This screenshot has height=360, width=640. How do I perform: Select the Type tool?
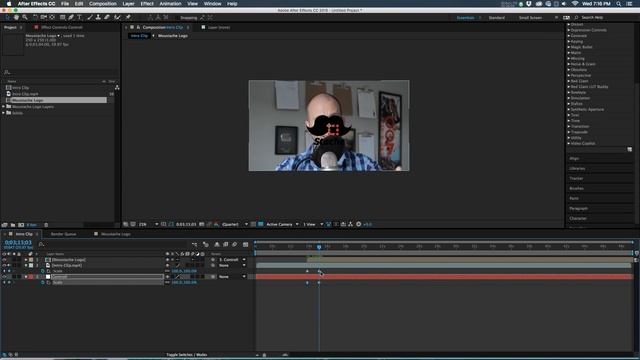pos(80,18)
